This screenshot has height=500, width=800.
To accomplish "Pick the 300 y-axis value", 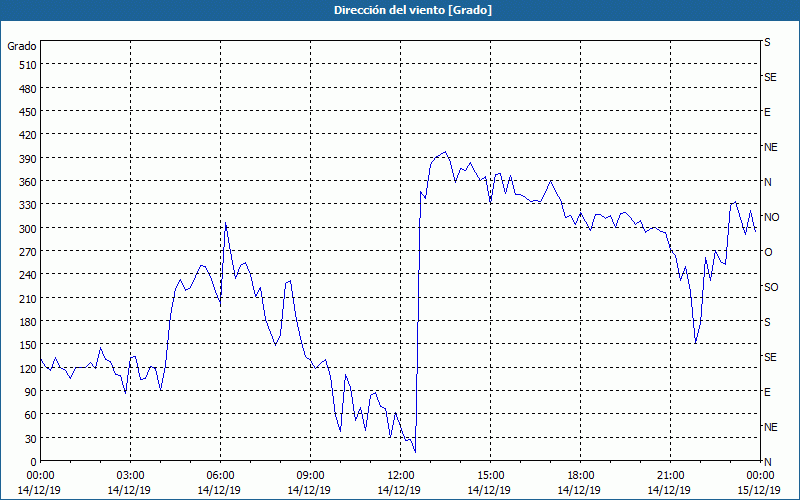I will coord(27,229).
